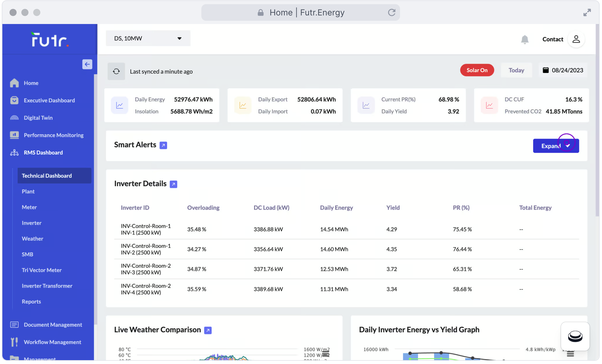Expand the Smart Alerts section
The width and height of the screenshot is (602, 364).
coord(556,146)
